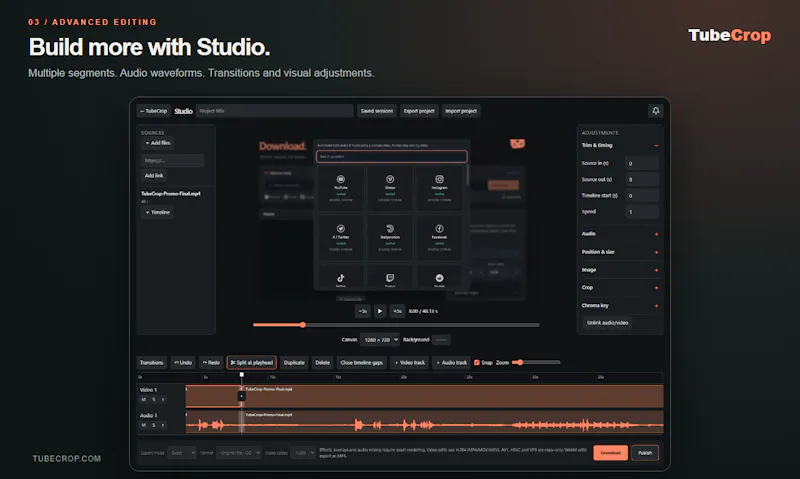
Task: Delete the selected clip
Action: tap(322, 363)
